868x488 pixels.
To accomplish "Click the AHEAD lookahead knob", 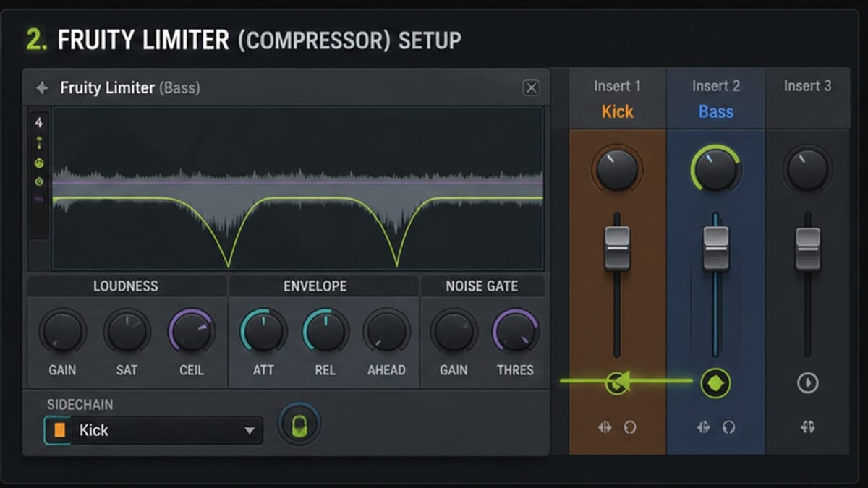I will [x=387, y=332].
